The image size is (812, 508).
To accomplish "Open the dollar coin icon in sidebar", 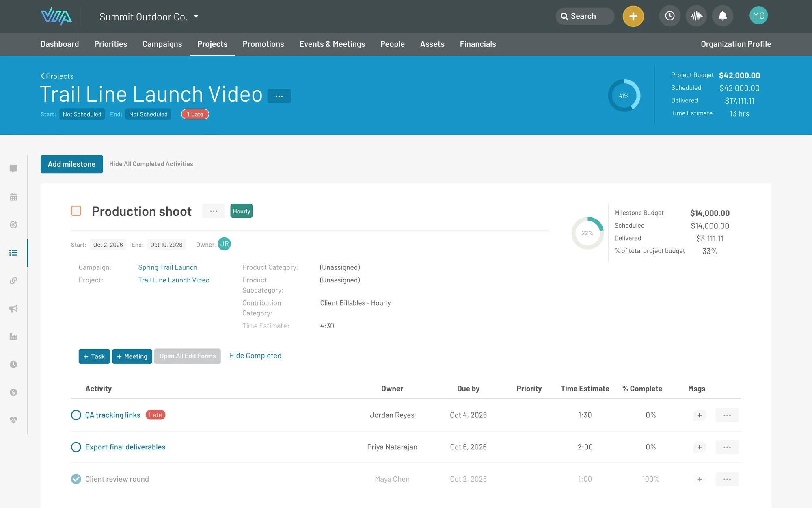I will [13, 392].
